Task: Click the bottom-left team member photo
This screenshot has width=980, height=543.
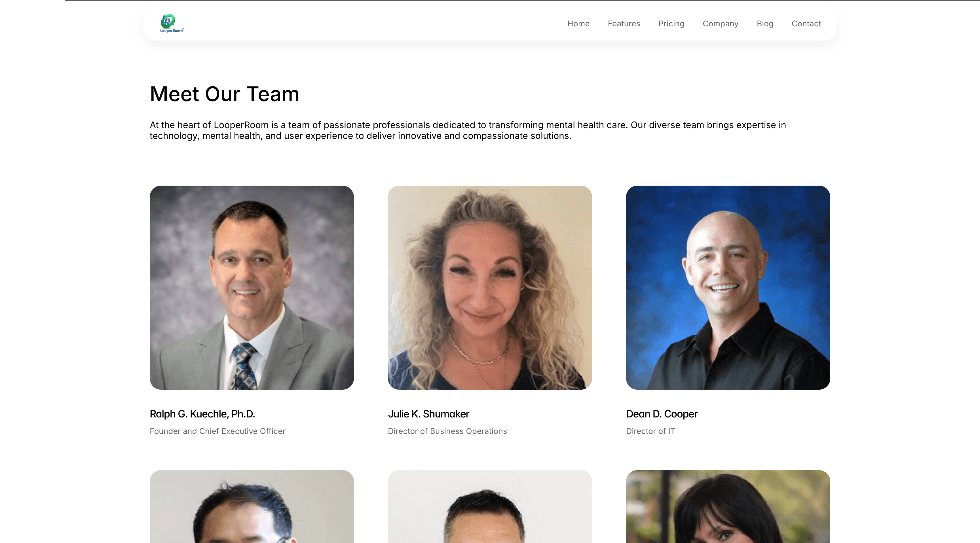Action: [x=252, y=506]
